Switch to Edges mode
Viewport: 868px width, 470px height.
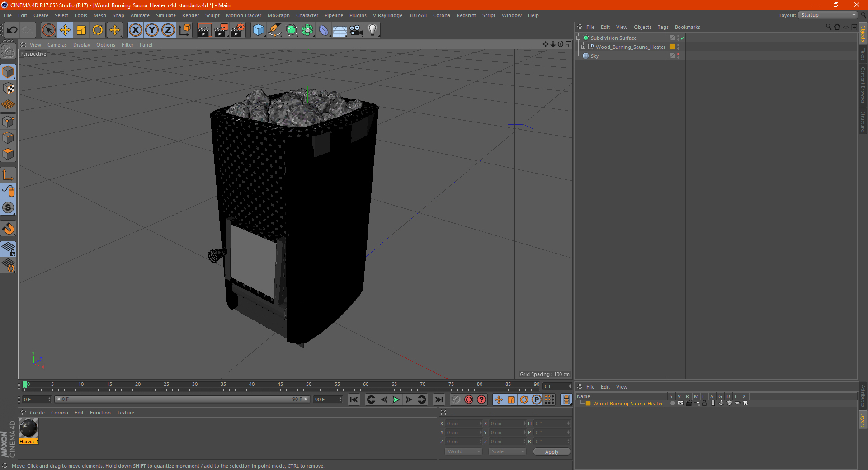(9, 138)
